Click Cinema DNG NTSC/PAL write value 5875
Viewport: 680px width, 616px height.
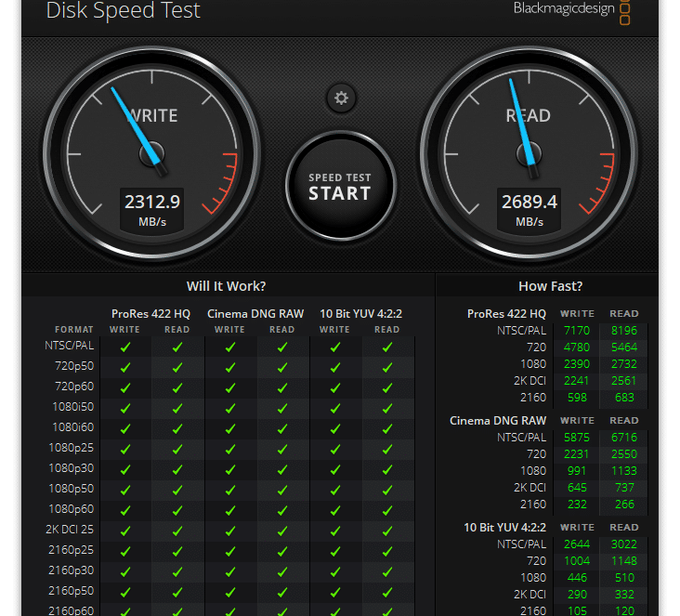(576, 438)
